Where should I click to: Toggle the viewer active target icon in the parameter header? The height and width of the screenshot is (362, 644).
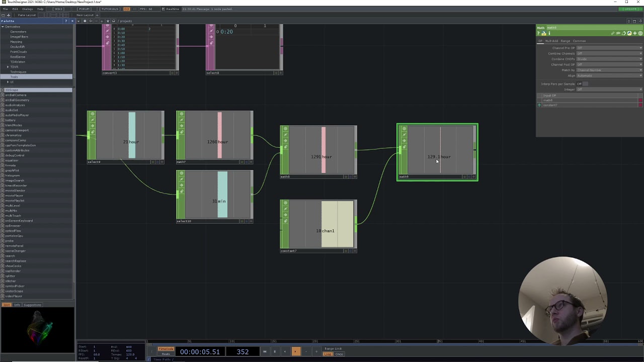tap(640, 33)
